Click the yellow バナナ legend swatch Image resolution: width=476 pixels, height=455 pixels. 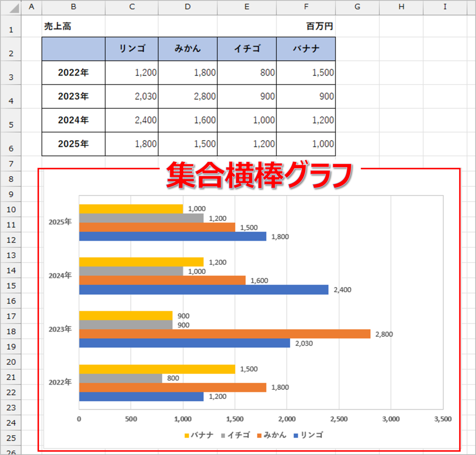[187, 435]
